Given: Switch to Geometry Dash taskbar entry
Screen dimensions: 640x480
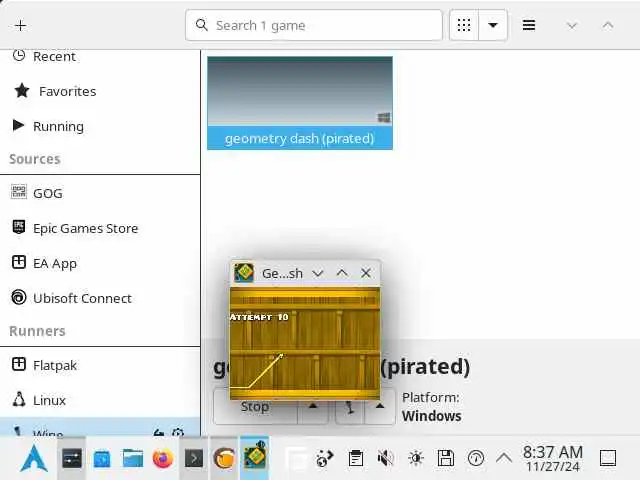Looking at the screenshot, I should coord(255,458).
